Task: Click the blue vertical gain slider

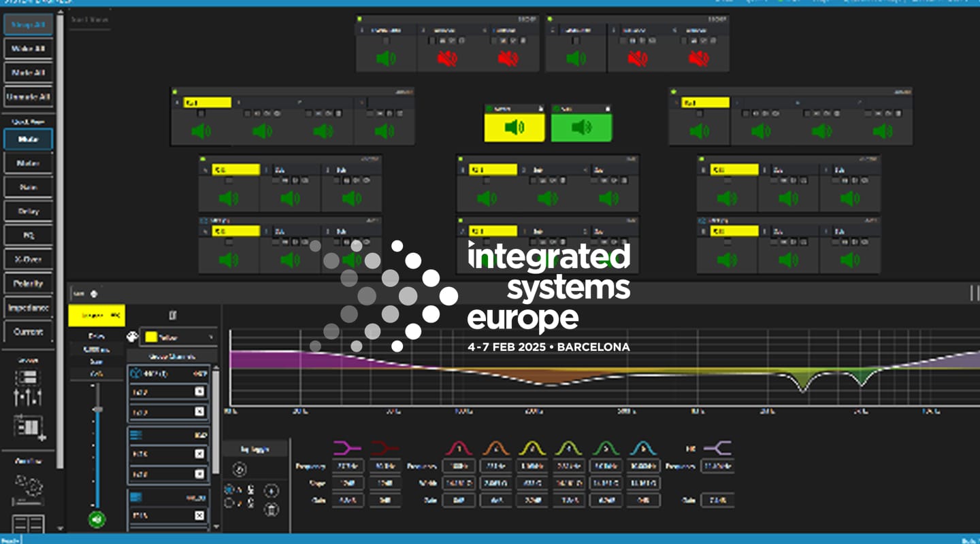Action: point(98,445)
